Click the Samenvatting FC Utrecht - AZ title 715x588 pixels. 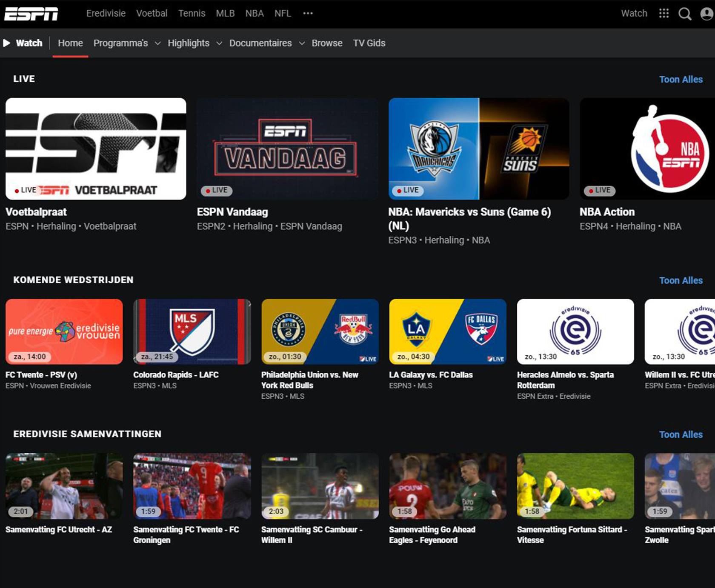pyautogui.click(x=59, y=530)
